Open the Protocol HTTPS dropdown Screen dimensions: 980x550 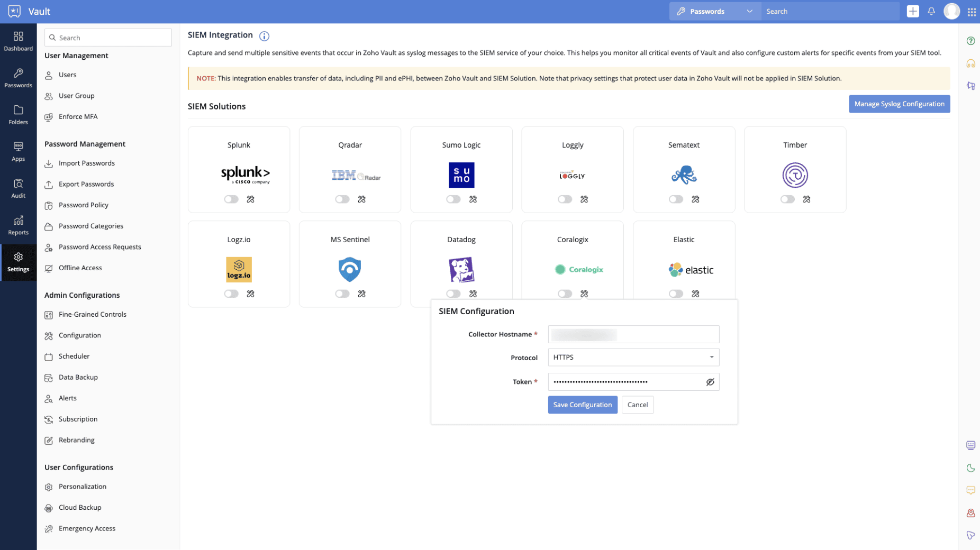click(x=633, y=357)
